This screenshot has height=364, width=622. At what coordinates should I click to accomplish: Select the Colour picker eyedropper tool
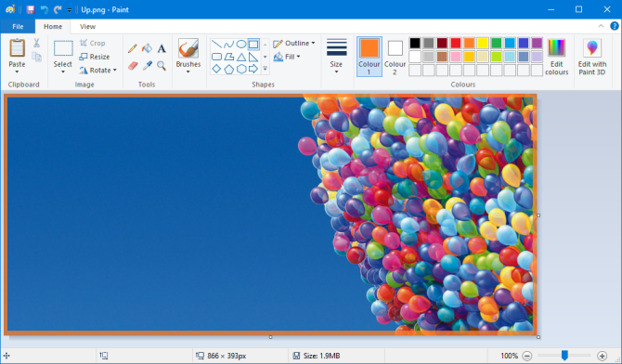[148, 66]
